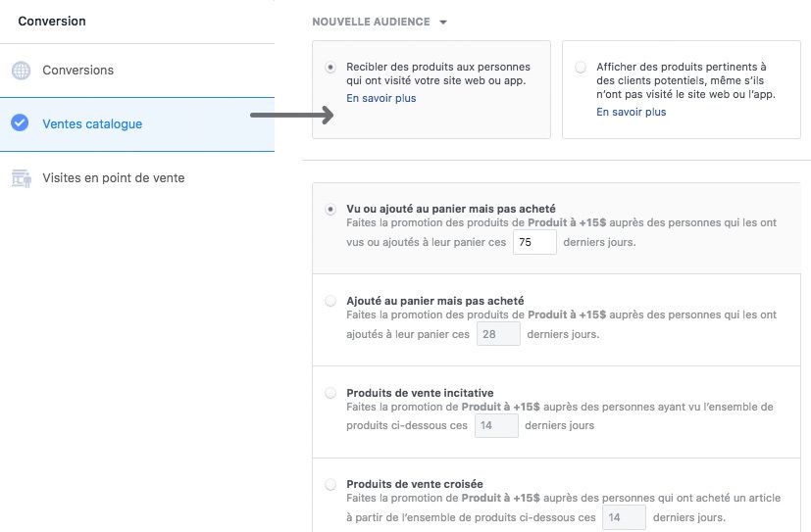811x532 pixels.
Task: Select Produits de vente incitative radio button
Action: coord(330,393)
